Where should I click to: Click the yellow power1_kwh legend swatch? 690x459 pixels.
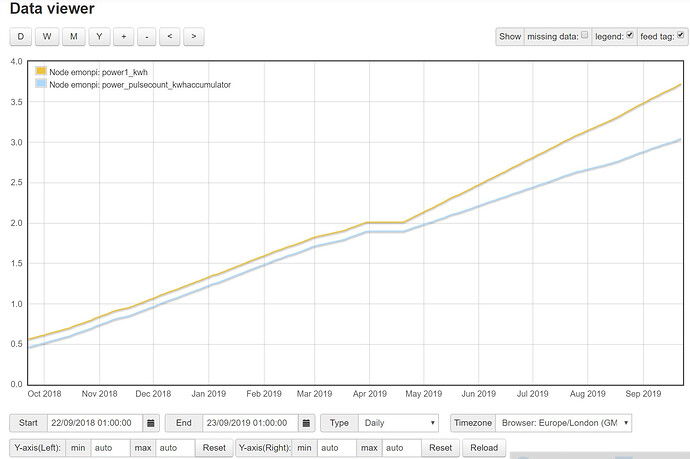[41, 71]
